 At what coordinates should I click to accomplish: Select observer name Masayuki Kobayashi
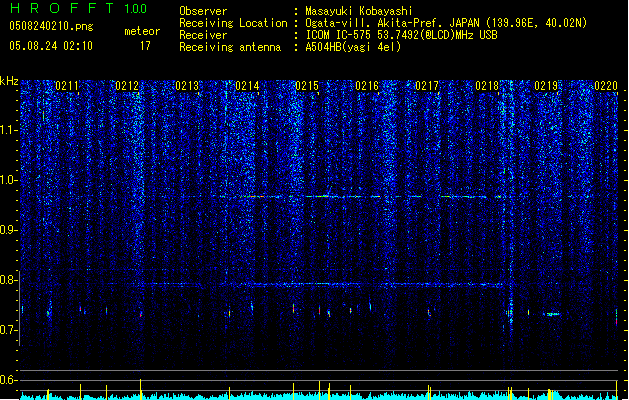[358, 11]
